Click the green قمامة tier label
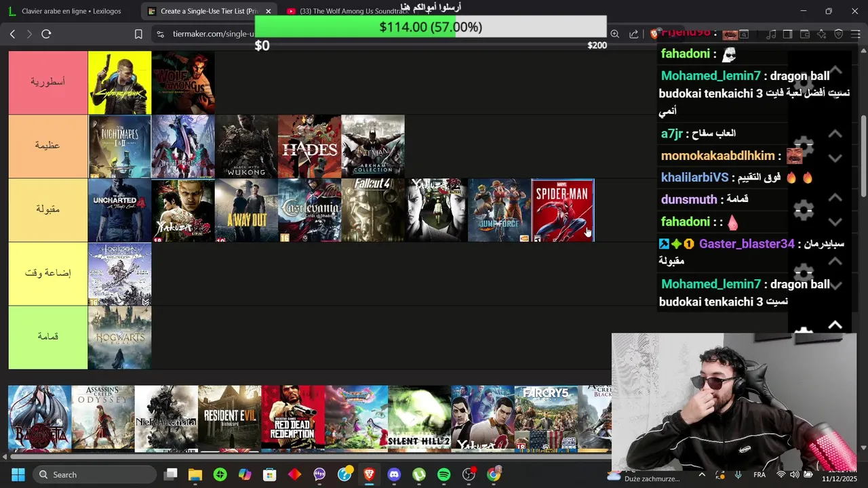The image size is (868, 488). (48, 338)
